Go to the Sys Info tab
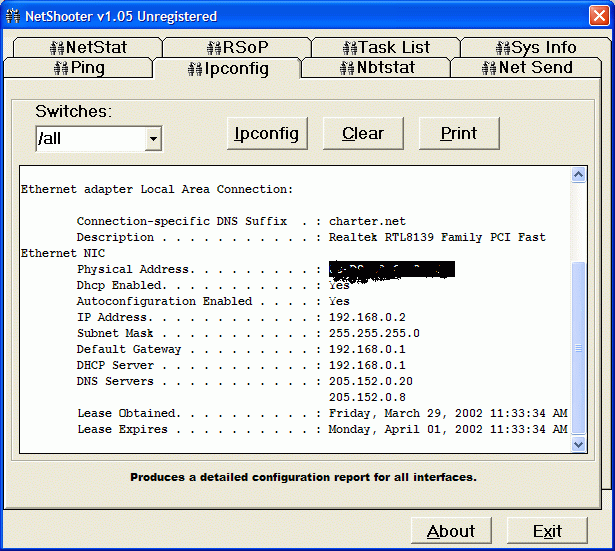This screenshot has height=551, width=615. pos(535,47)
